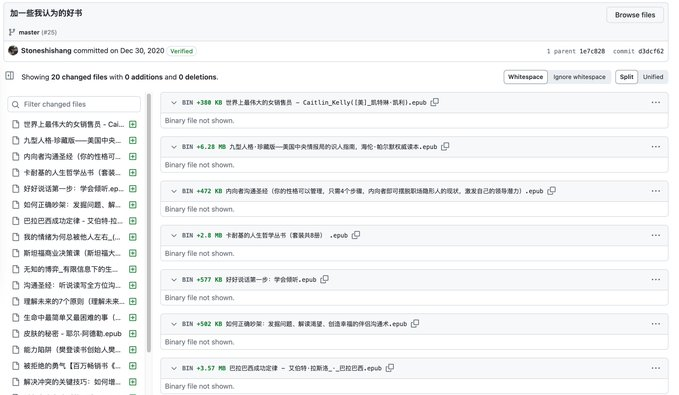Viewport: 679px width, 395px height.
Task: Open options menu for Caitlin_Kelly epub
Action: coord(656,103)
